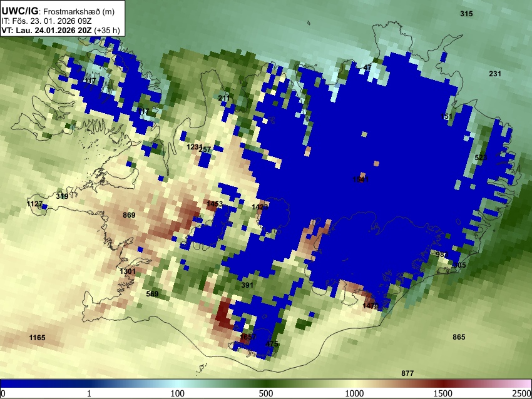Click map value 869 in the west
The image size is (532, 399).
[x=129, y=215]
